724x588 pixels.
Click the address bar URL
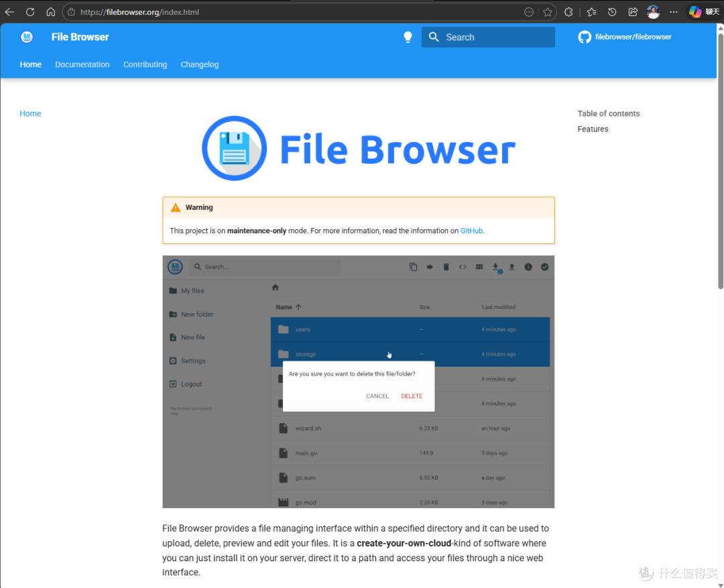click(x=139, y=12)
